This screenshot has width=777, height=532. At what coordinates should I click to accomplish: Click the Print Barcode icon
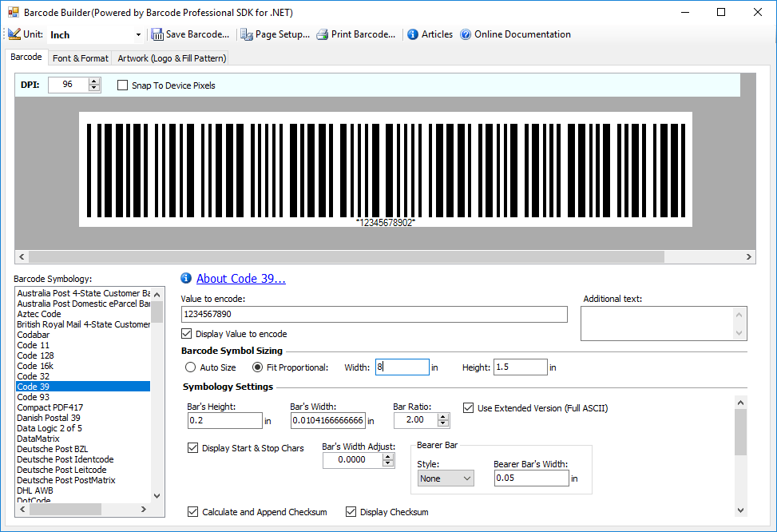(321, 34)
